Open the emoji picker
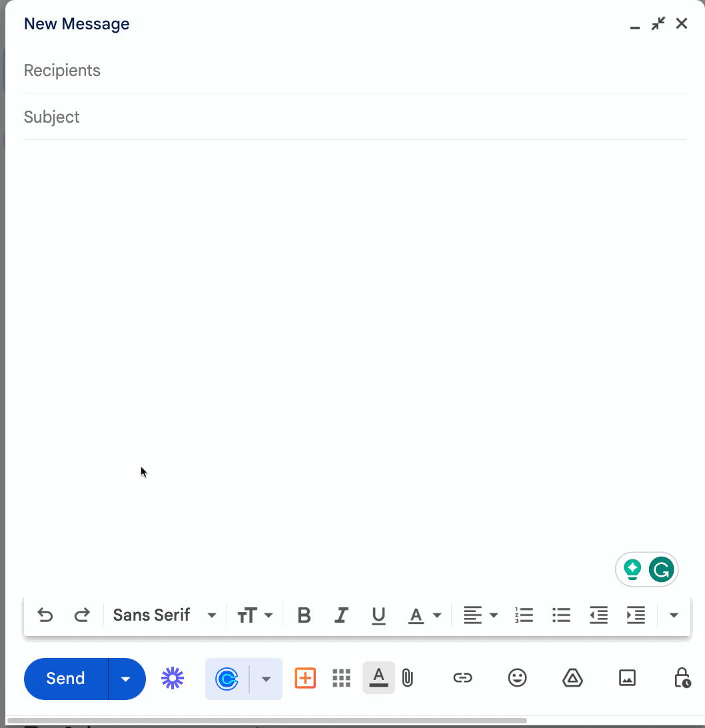Viewport: 705px width, 728px height. tap(517, 678)
